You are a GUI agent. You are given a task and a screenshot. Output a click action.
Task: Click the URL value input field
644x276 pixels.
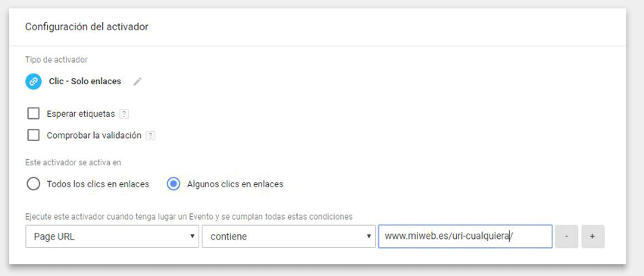(465, 236)
